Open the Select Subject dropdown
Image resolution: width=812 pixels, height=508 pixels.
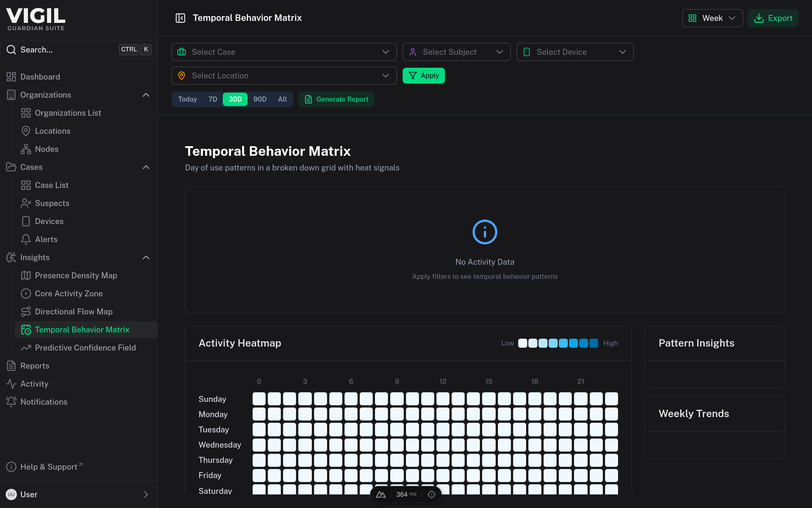tap(456, 52)
